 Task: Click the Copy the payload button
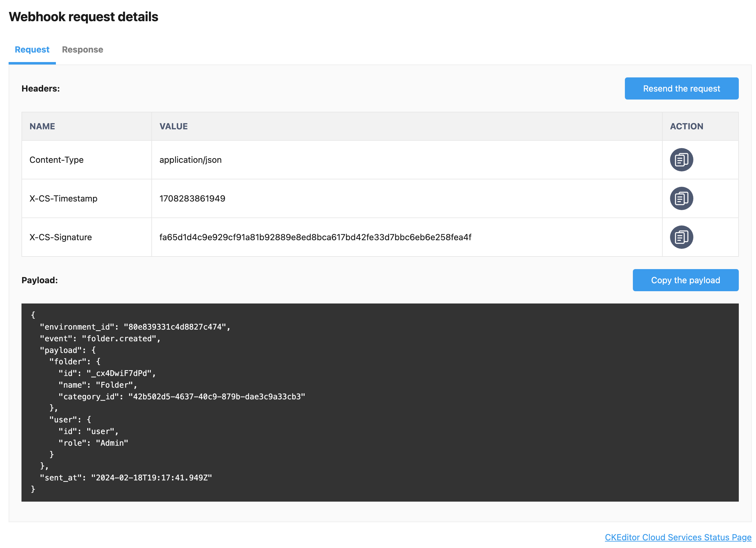click(685, 280)
